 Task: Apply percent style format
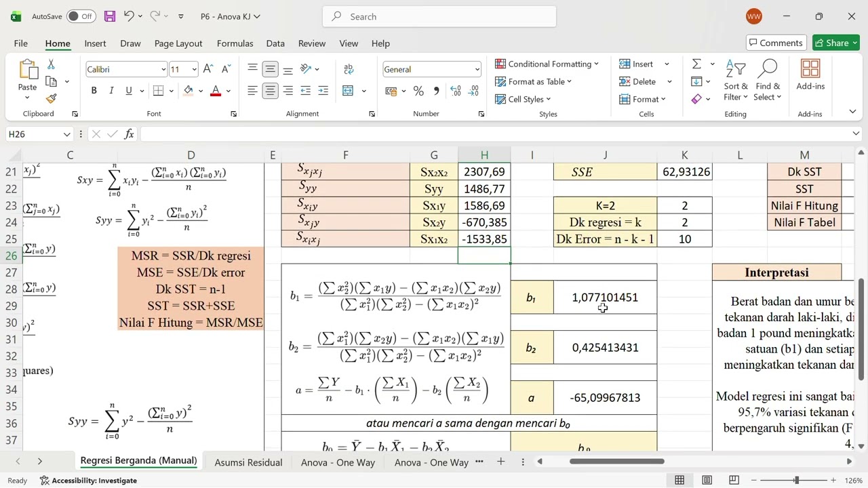coord(418,91)
